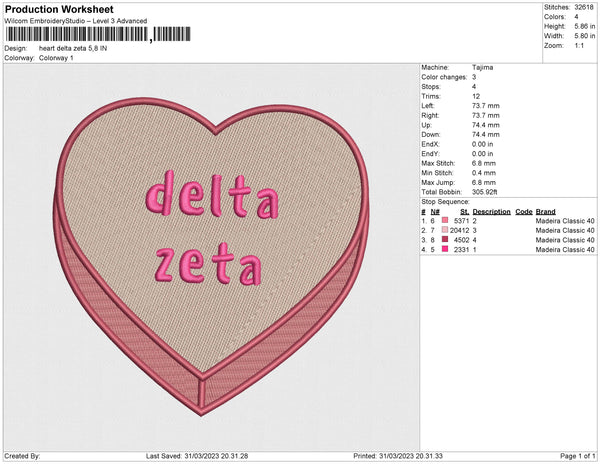Click the Machine value 'Tajima'
Screen dimensions: 600x464
(482, 67)
